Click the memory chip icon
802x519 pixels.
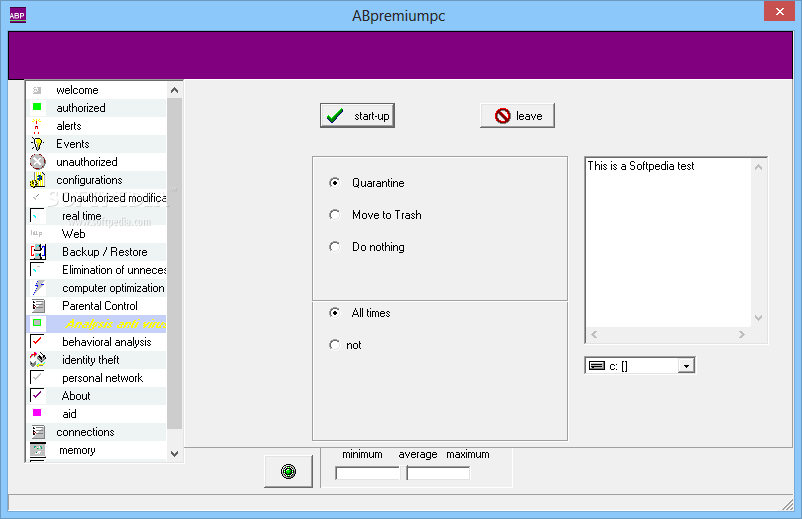pyautogui.click(x=38, y=450)
